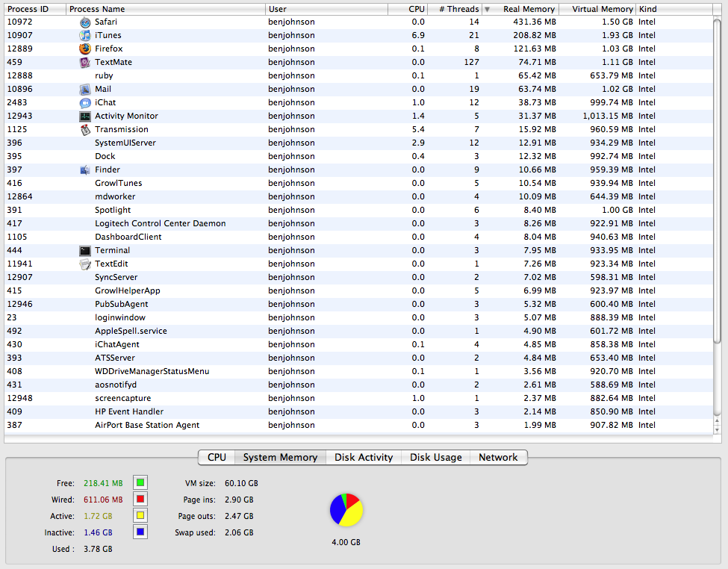The width and height of the screenshot is (728, 569).
Task: Sort by the Virtual Memory column header
Action: (x=597, y=9)
